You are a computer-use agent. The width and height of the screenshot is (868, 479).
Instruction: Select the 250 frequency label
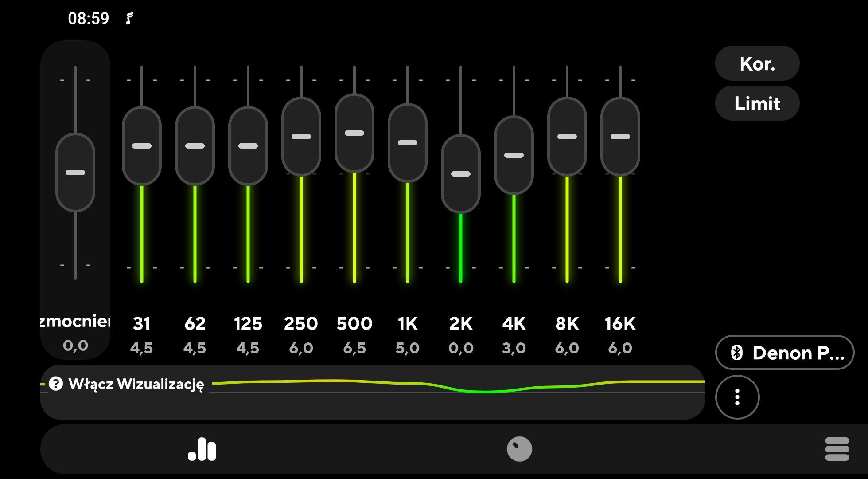click(301, 324)
